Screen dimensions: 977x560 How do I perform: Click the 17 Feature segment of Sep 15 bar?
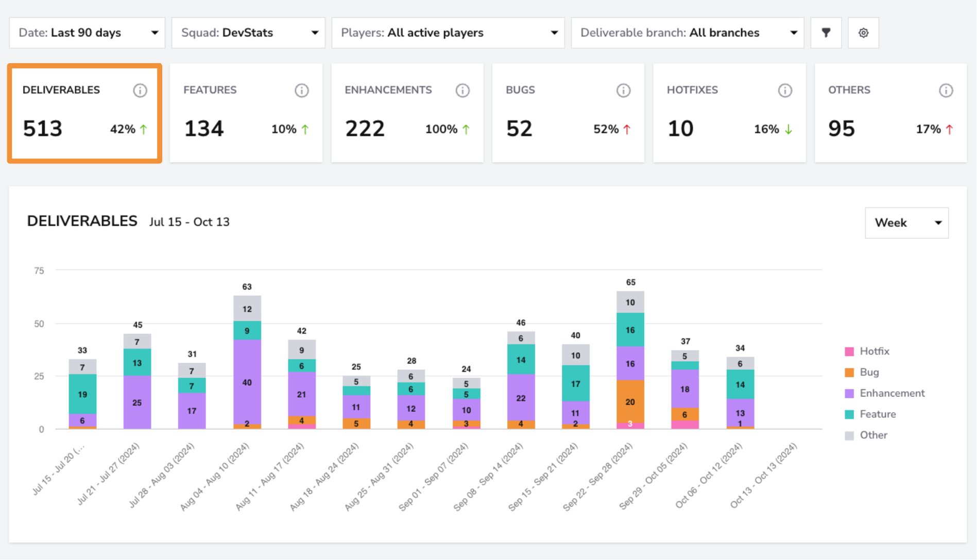[x=575, y=383]
